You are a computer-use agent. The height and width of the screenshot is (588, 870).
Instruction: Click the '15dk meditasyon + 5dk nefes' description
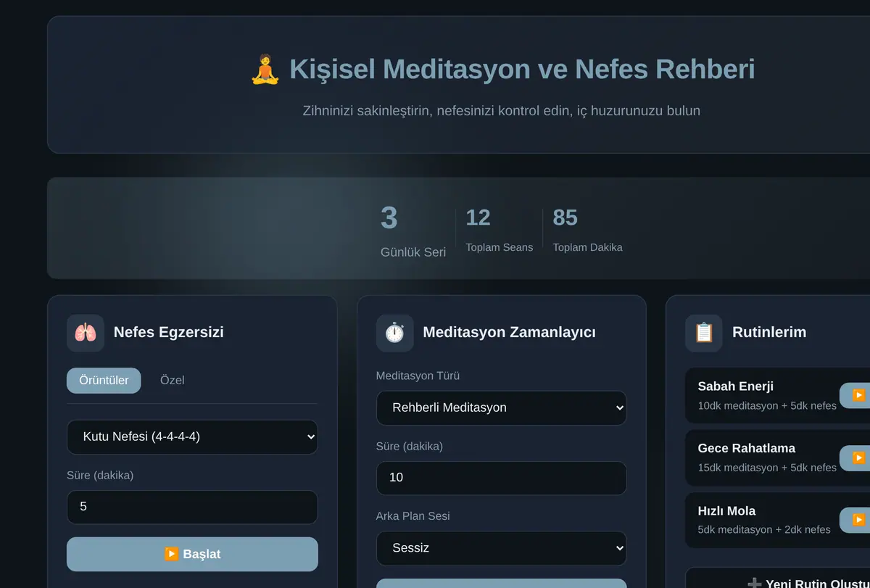767,468
